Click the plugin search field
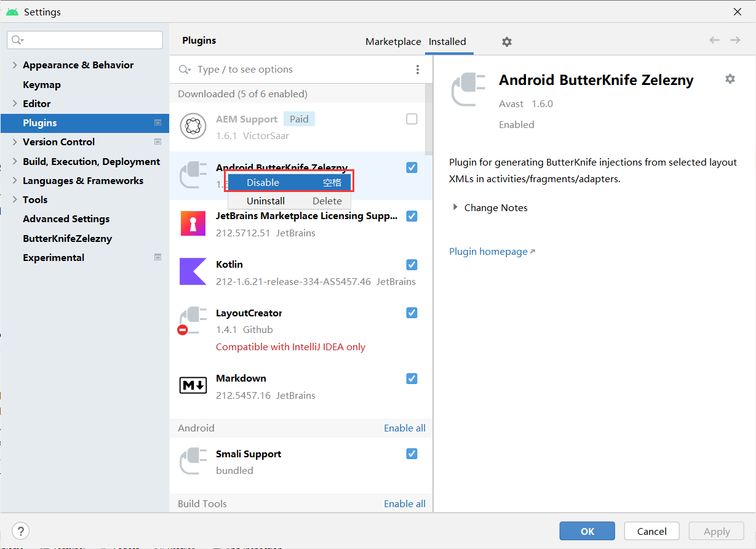 click(277, 70)
